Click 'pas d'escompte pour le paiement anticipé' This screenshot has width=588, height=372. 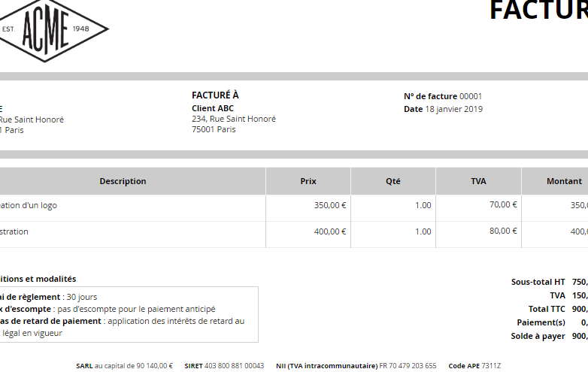point(137,309)
